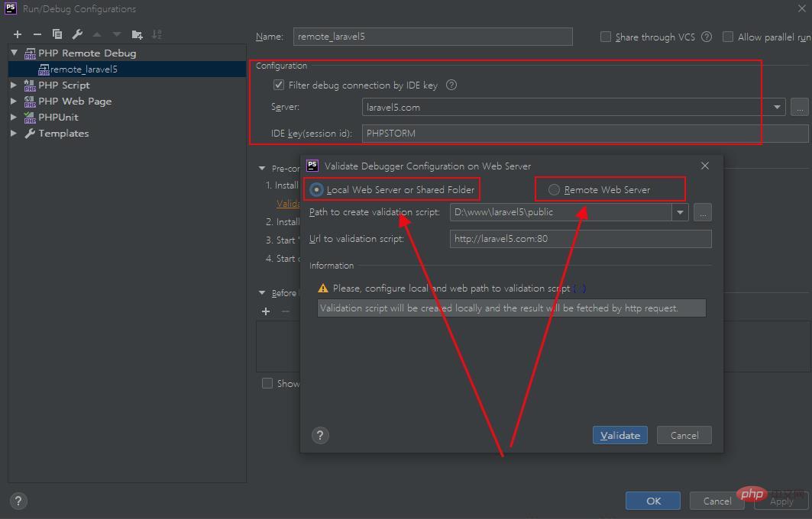Screen dimensions: 812x519
Task: Select remote_laravel5 configuration in tree
Action: point(127,69)
